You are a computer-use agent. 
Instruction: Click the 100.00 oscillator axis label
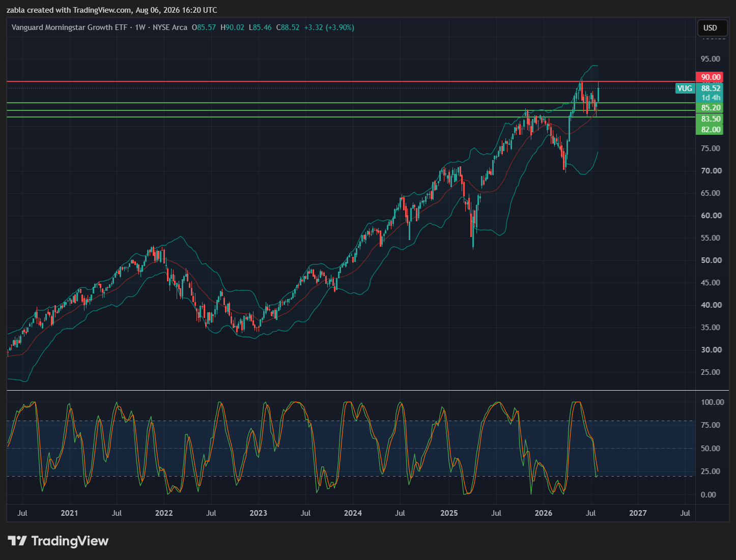coord(712,402)
